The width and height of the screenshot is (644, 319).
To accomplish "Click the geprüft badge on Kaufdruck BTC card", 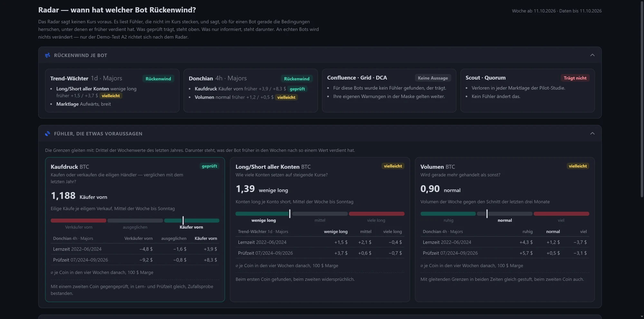I will coord(209,166).
